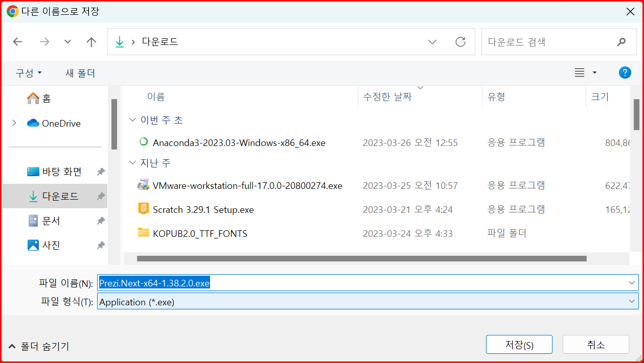Open 문서 in the sidebar
The width and height of the screenshot is (644, 363).
coord(44,221)
